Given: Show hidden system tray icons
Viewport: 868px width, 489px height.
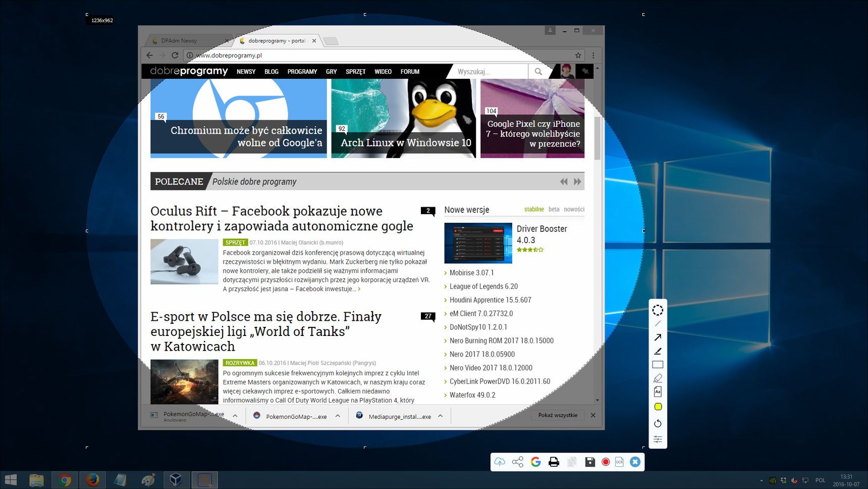Looking at the screenshot, I should click(761, 480).
